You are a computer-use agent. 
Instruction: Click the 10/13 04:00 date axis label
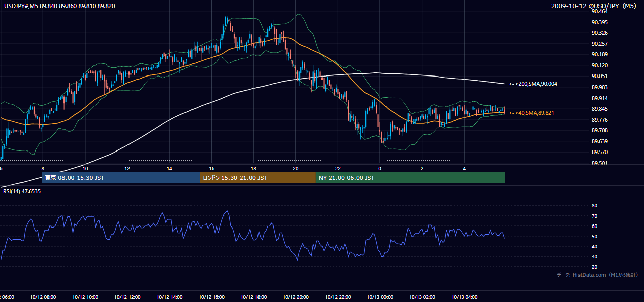pyautogui.click(x=464, y=297)
